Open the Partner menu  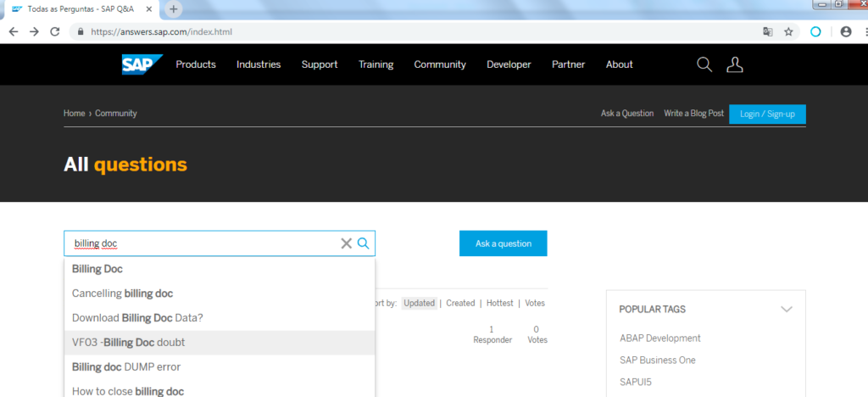click(569, 64)
